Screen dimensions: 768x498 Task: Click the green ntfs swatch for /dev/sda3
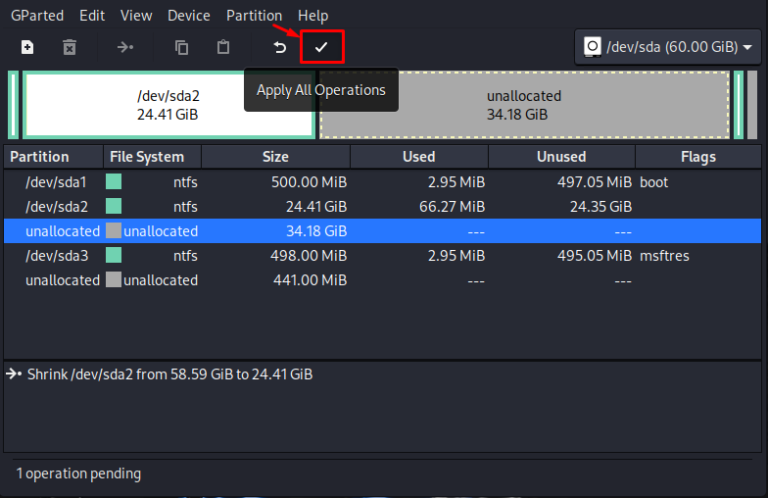click(x=114, y=255)
